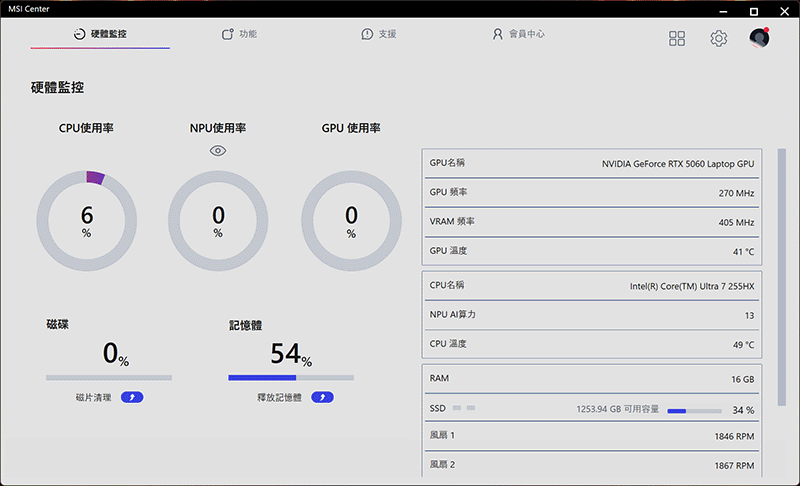This screenshot has height=486, width=800.
Task: Open the 會員中心 tab
Action: click(x=518, y=34)
